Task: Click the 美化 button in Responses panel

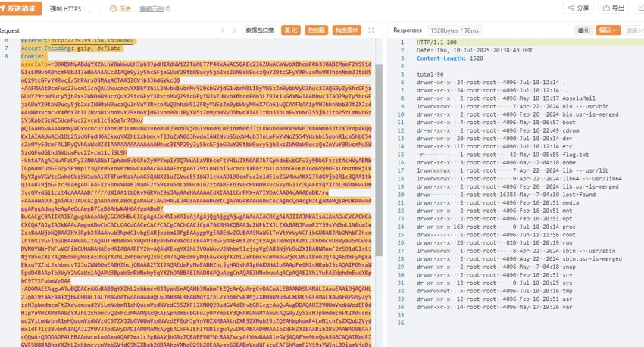Action: click(x=583, y=30)
